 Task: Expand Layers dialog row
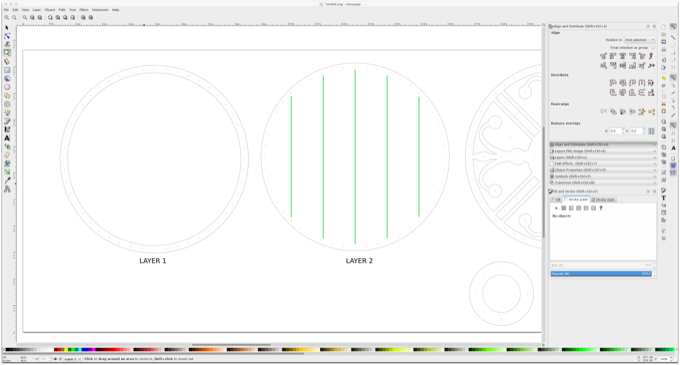click(603, 157)
